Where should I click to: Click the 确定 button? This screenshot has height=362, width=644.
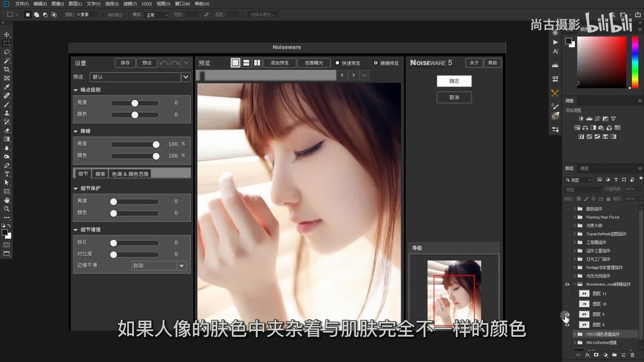click(x=454, y=81)
